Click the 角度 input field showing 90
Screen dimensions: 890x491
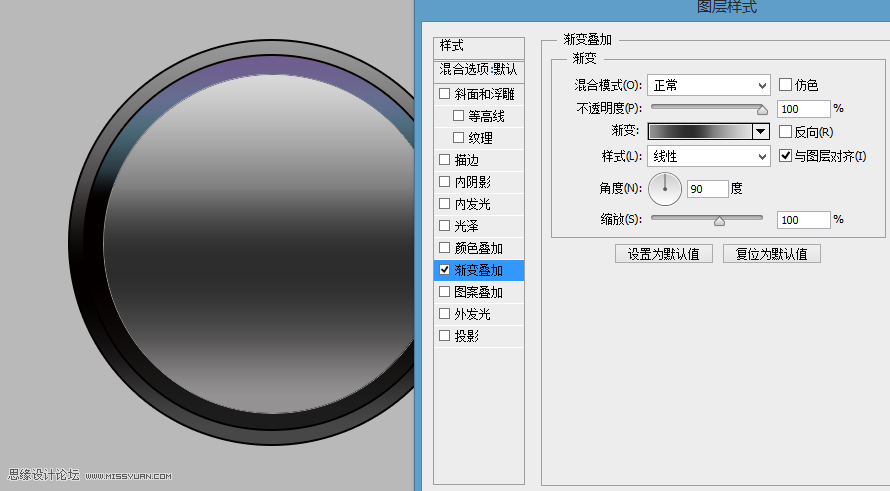tap(707, 189)
